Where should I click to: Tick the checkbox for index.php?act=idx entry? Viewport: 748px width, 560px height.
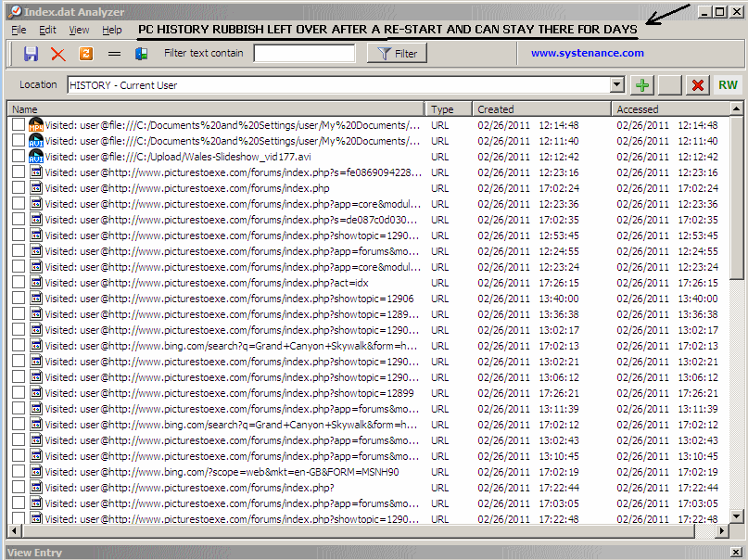point(19,283)
